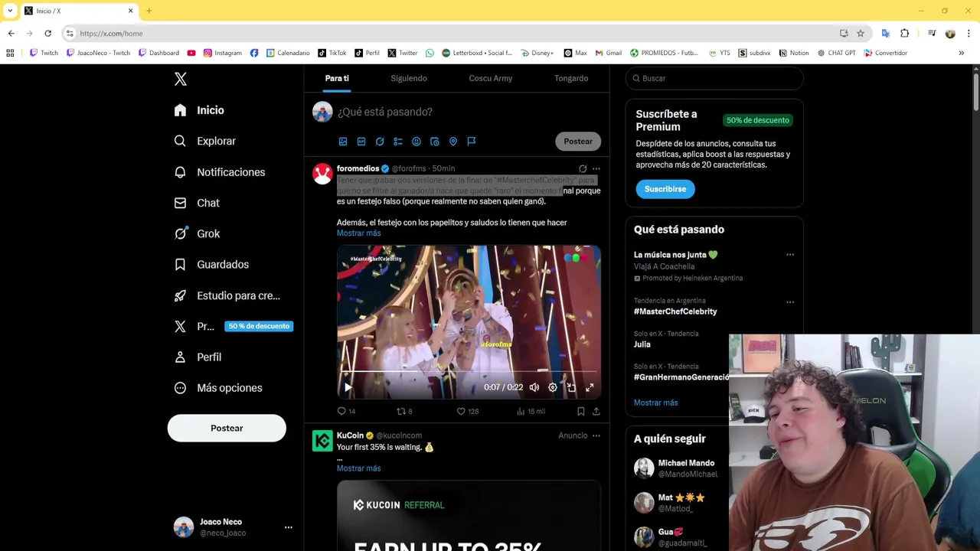Reload the page
The image size is (980, 551).
click(x=47, y=33)
